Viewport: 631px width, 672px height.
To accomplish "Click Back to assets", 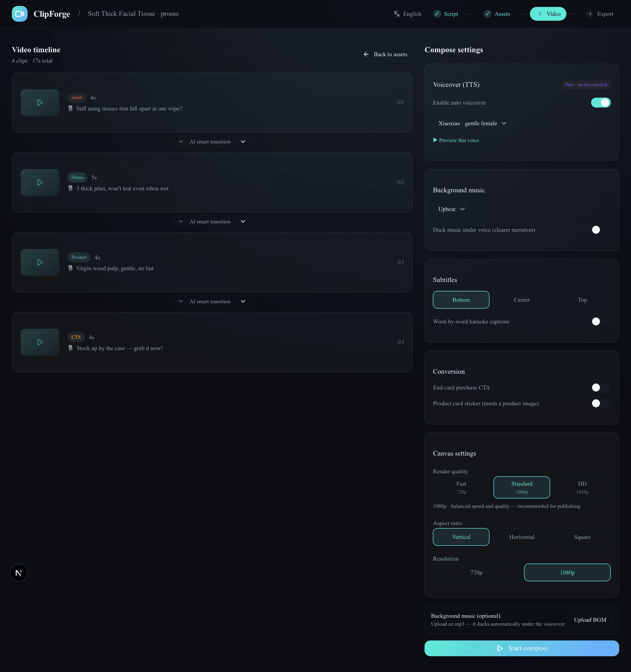I will (386, 54).
